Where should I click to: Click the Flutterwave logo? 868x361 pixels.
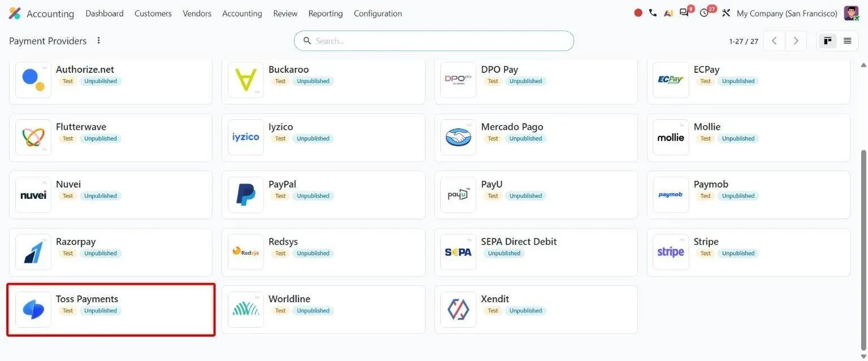tap(33, 137)
